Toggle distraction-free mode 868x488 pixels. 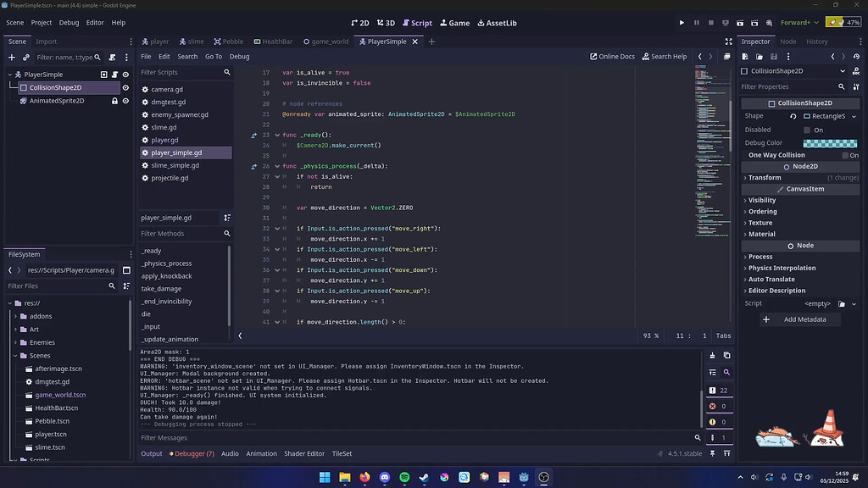point(728,42)
